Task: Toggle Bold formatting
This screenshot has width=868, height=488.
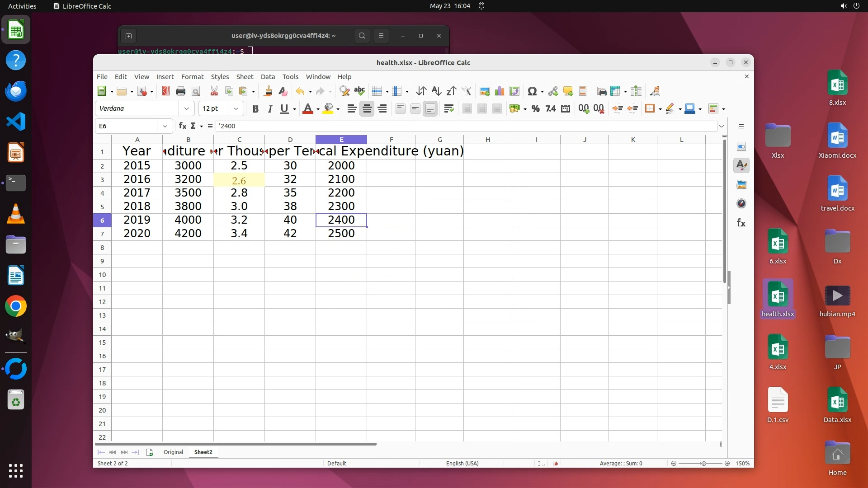Action: pyautogui.click(x=255, y=108)
